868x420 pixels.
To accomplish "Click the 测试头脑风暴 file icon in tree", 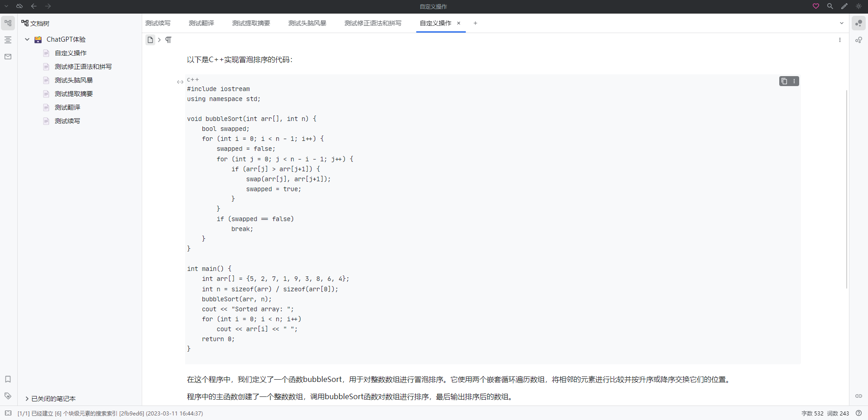I will (x=46, y=80).
